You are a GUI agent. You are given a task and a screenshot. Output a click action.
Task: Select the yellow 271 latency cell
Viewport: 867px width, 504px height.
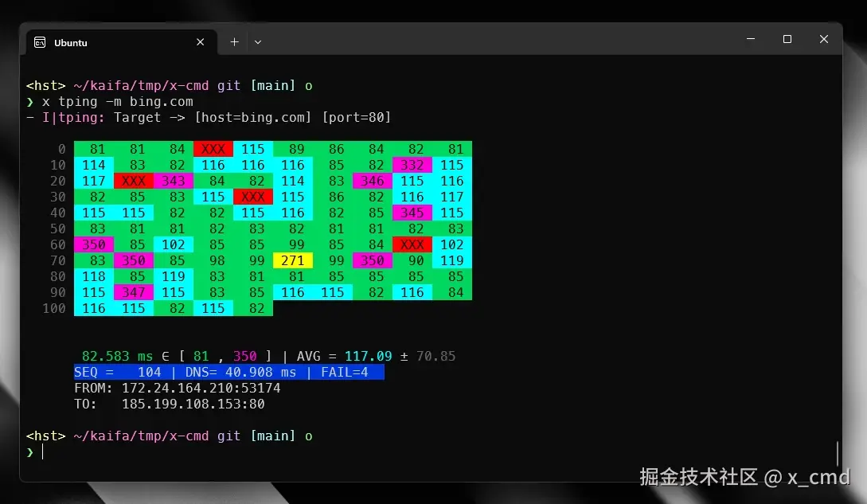(x=292, y=260)
